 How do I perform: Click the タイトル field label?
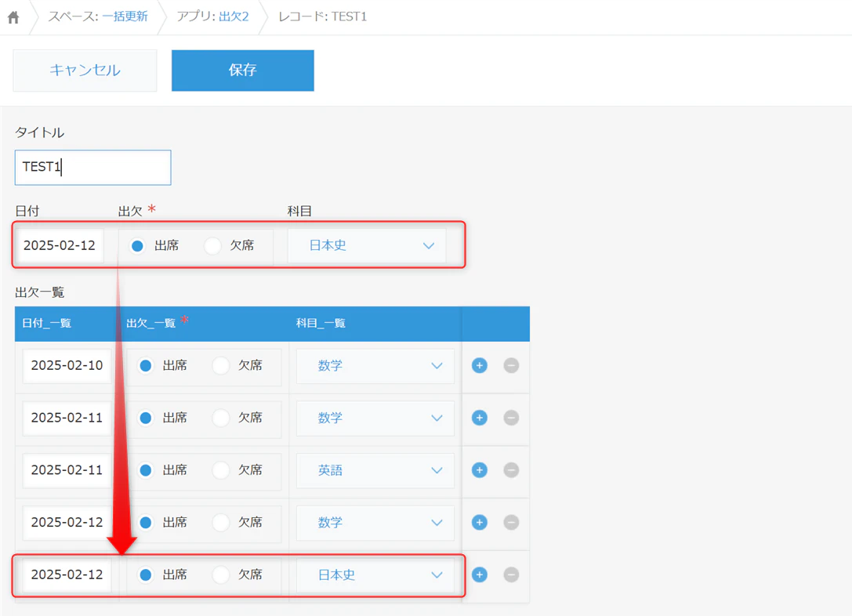click(40, 132)
